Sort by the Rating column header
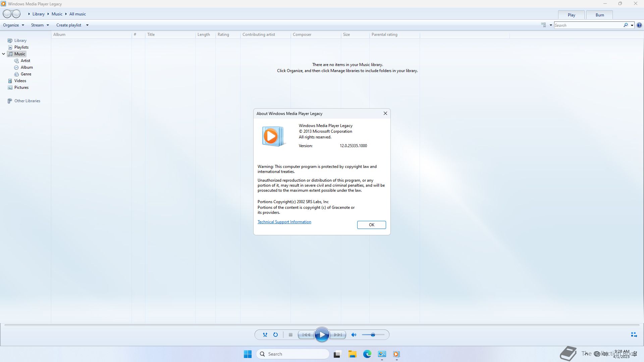 tap(228, 35)
